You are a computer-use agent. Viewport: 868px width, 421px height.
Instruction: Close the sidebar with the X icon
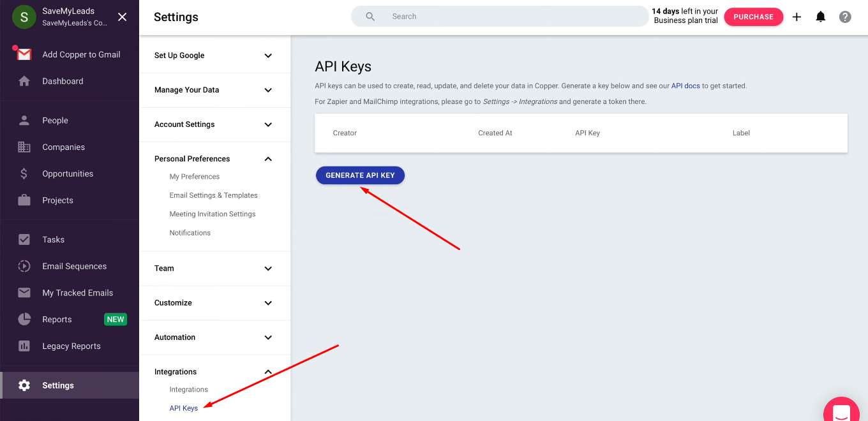tap(123, 17)
